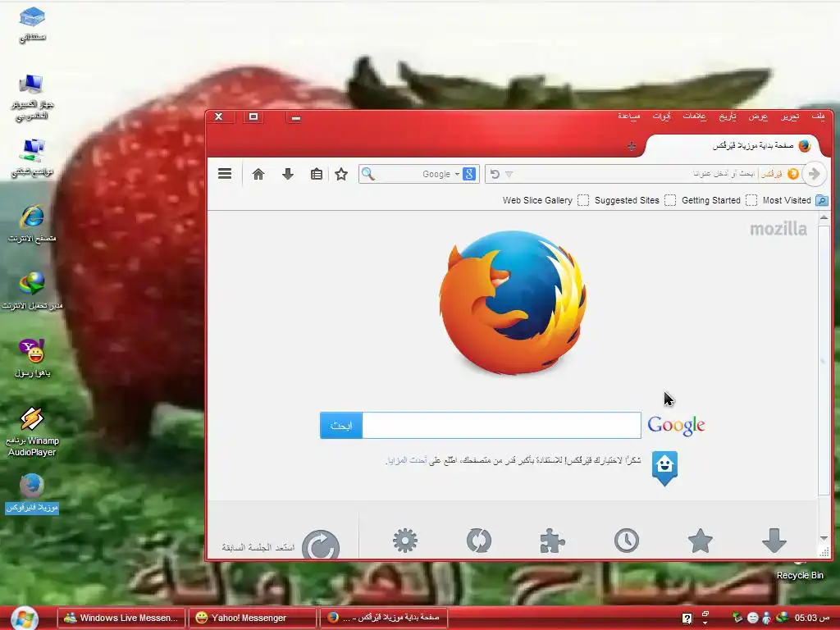Switch to Windows Live Messenger taskbar item

121,618
